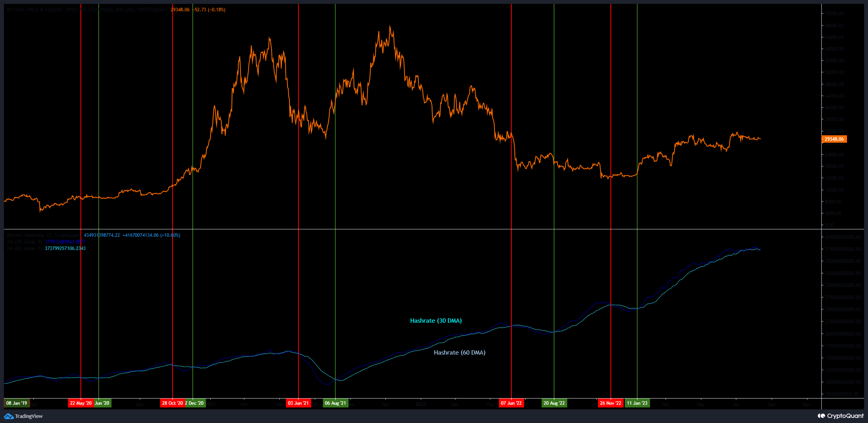The height and width of the screenshot is (423, 868).
Task: Click the TradingView logo icon
Action: point(10,416)
